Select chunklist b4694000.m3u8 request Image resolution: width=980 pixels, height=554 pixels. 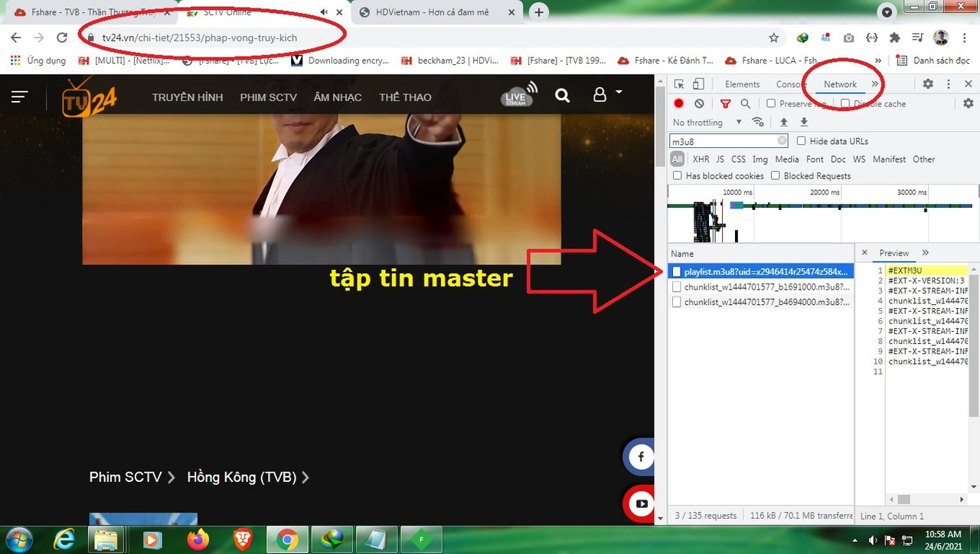[x=760, y=302]
